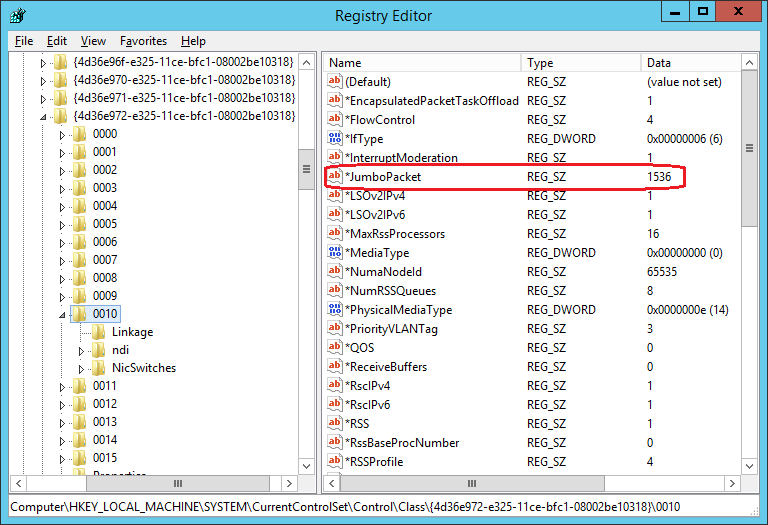This screenshot has height=525, width=768.
Task: Click the *JumboPacket string value icon
Action: point(335,177)
